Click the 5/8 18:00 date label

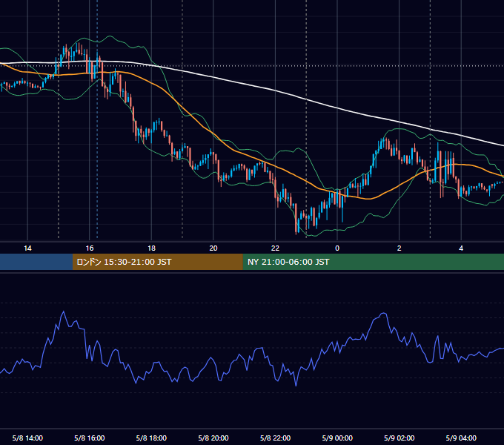(151, 438)
